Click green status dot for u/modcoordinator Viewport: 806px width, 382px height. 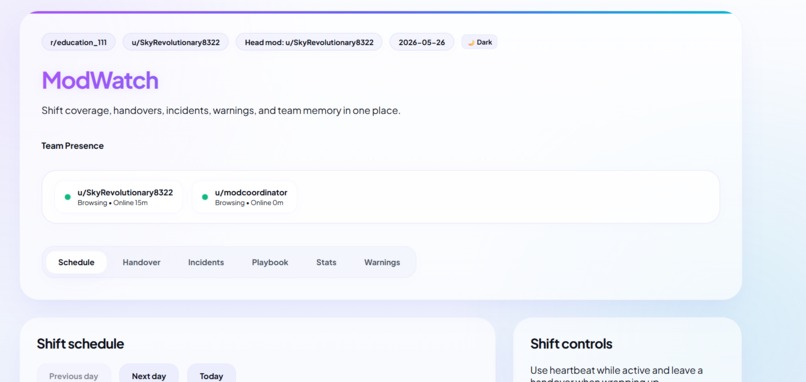[x=205, y=197]
